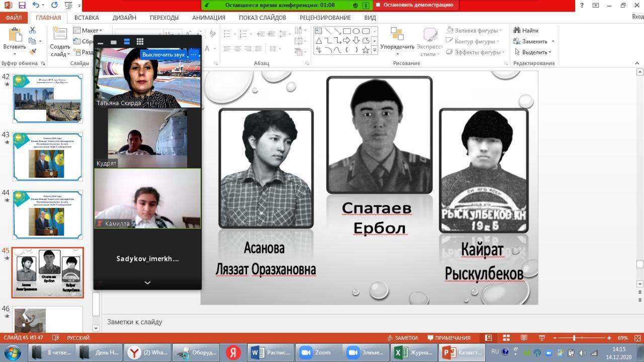644x362 pixels.
Task: Toggle the ПРИМЕЧАНИЯ comments pane
Action: click(449, 338)
